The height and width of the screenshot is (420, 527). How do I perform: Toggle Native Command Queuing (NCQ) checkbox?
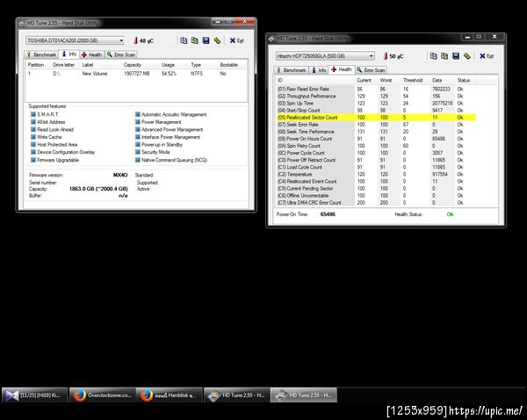(138, 160)
